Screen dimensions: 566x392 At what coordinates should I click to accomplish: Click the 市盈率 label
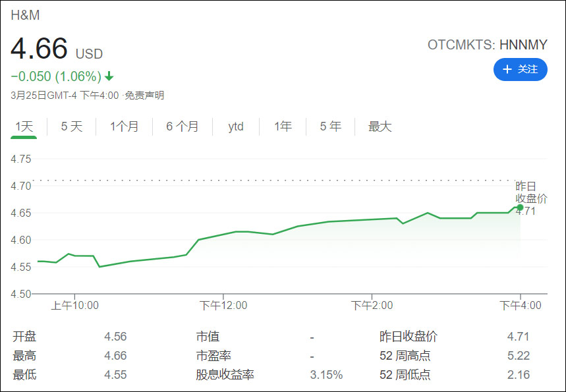click(x=213, y=356)
